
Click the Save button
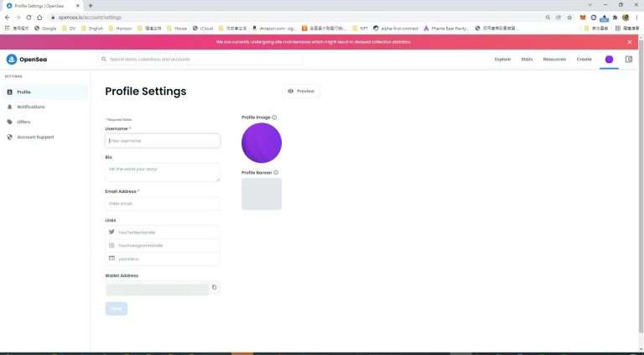[x=117, y=309]
